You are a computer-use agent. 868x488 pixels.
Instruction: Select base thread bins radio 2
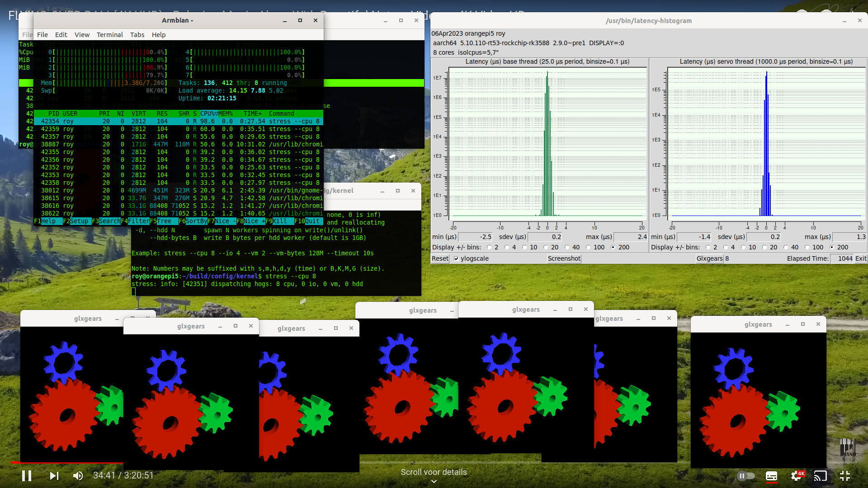tap(489, 247)
